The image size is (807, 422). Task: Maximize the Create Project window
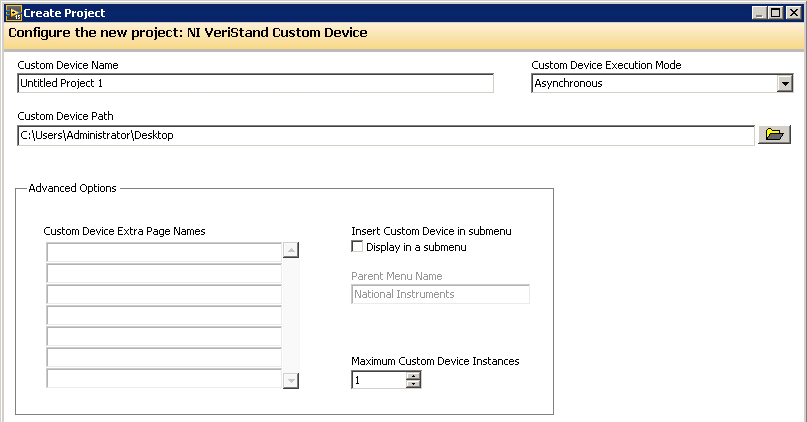[776, 13]
